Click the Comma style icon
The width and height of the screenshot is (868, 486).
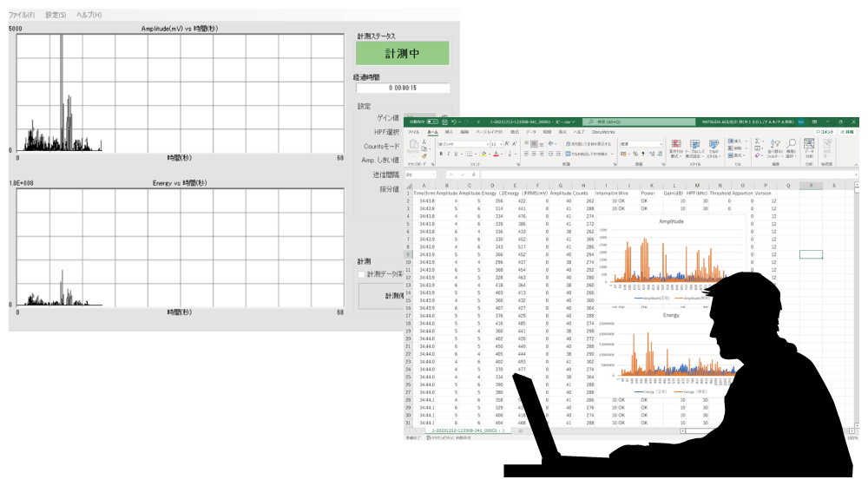pyautogui.click(x=643, y=154)
